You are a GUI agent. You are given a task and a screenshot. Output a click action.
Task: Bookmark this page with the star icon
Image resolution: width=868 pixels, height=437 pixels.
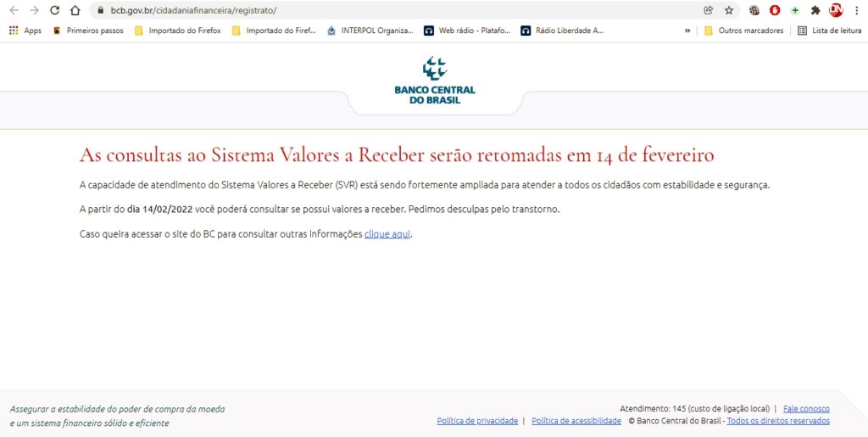click(729, 10)
